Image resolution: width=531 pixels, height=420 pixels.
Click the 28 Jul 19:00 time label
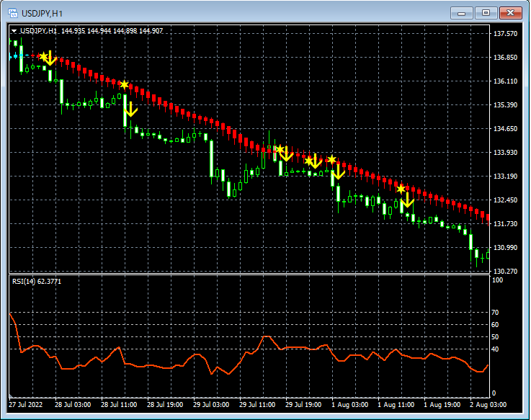[x=165, y=405]
